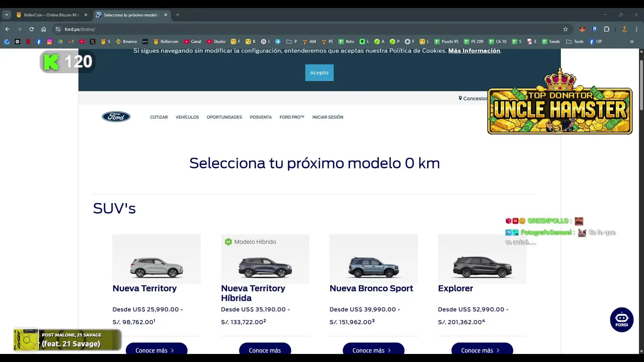This screenshot has height=362, width=644.
Task: Open the FORD PRO™ menu item
Action: tap(292, 117)
